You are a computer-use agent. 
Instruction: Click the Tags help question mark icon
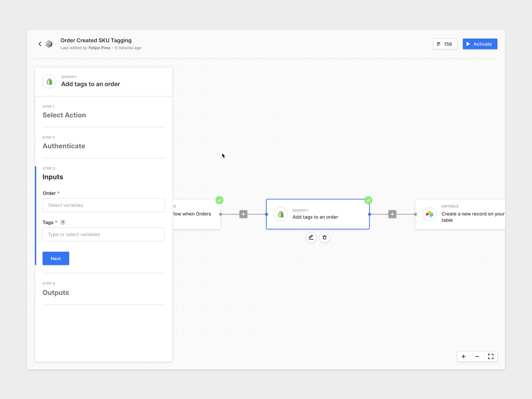tap(63, 222)
